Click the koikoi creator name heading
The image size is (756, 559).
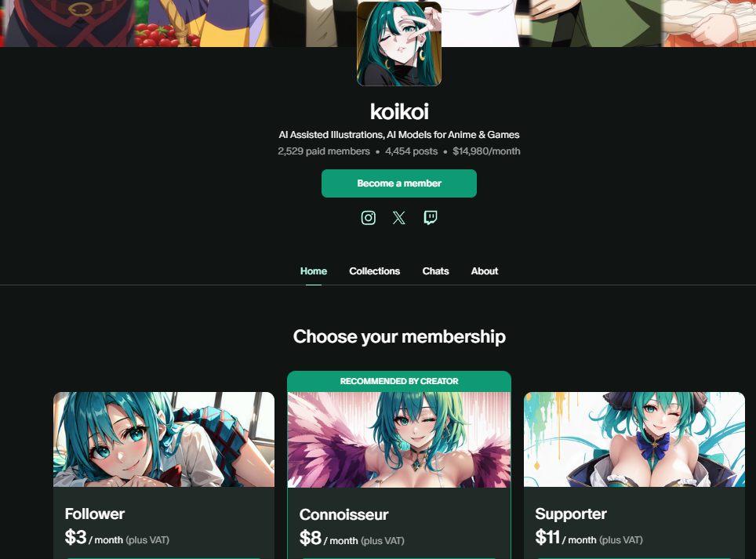[x=399, y=112]
